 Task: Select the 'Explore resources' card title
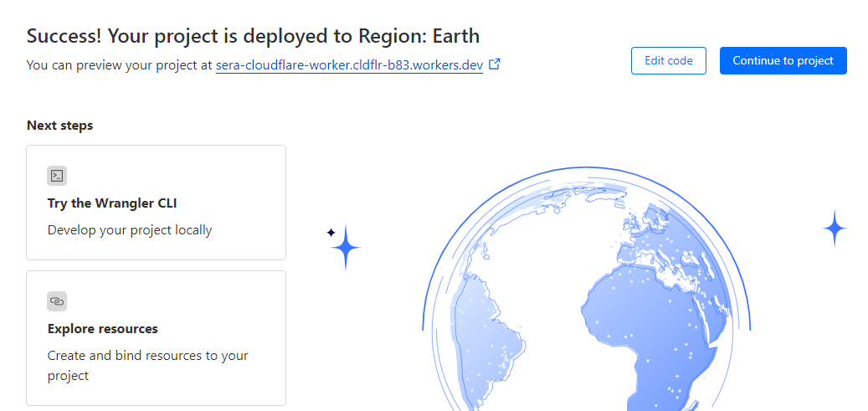click(103, 329)
